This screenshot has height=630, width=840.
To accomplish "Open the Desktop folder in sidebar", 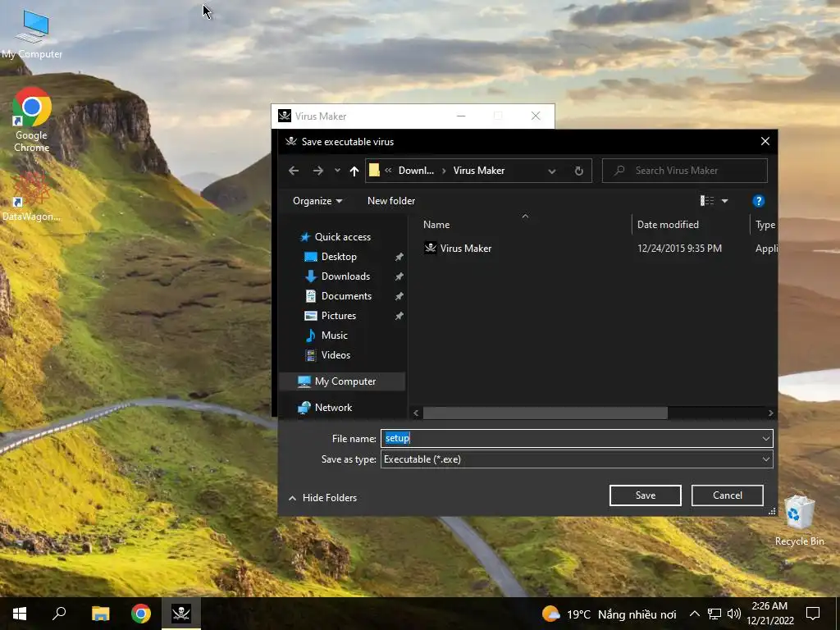I will (331, 257).
